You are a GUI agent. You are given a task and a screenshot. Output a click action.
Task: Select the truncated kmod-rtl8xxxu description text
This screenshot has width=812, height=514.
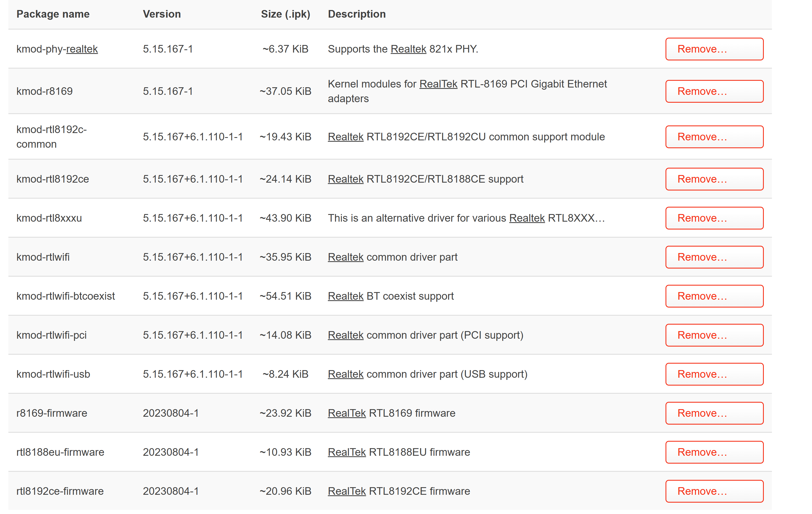466,218
